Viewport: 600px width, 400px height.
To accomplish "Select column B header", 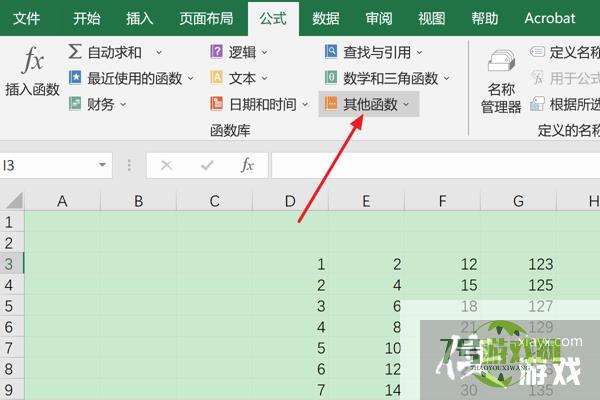I will pos(139,201).
